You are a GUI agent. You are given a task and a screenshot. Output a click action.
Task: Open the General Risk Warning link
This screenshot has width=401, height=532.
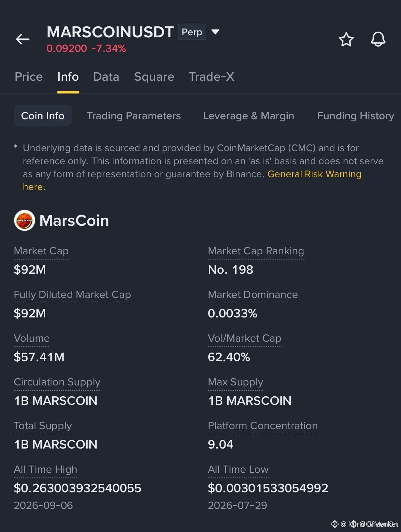pyautogui.click(x=314, y=174)
